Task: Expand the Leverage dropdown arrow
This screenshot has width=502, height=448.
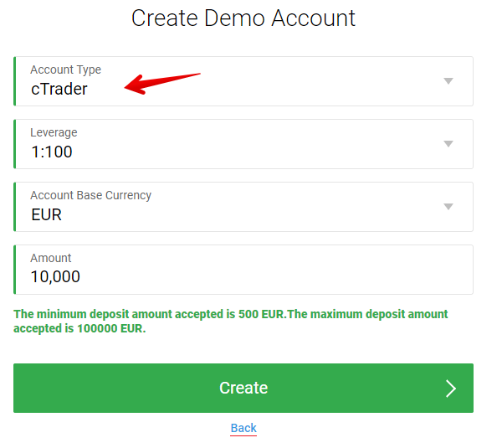Action: pyautogui.click(x=448, y=144)
